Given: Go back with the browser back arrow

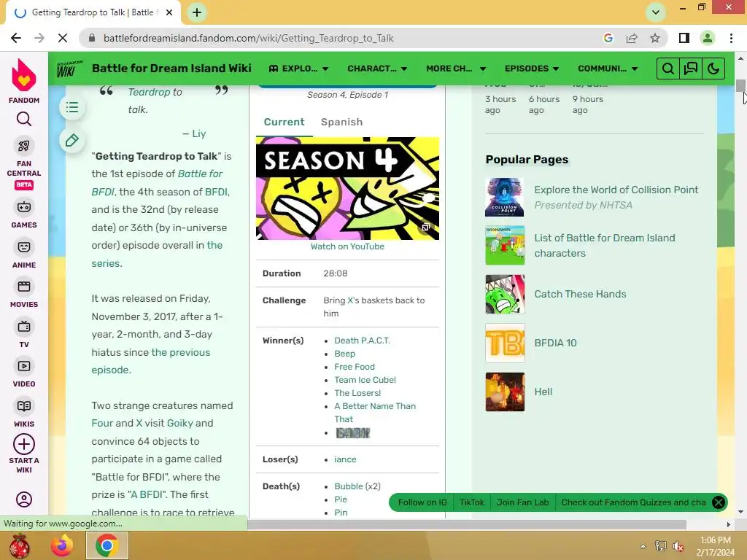Looking at the screenshot, I should coord(16,38).
